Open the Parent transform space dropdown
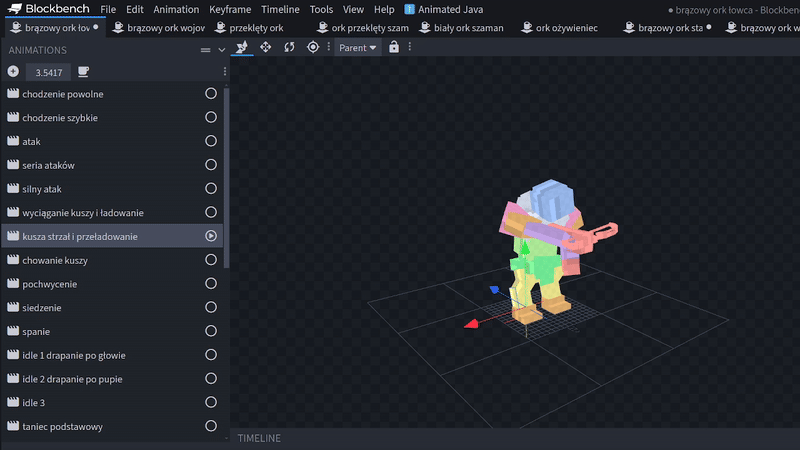The width and height of the screenshot is (800, 450). 357,47
